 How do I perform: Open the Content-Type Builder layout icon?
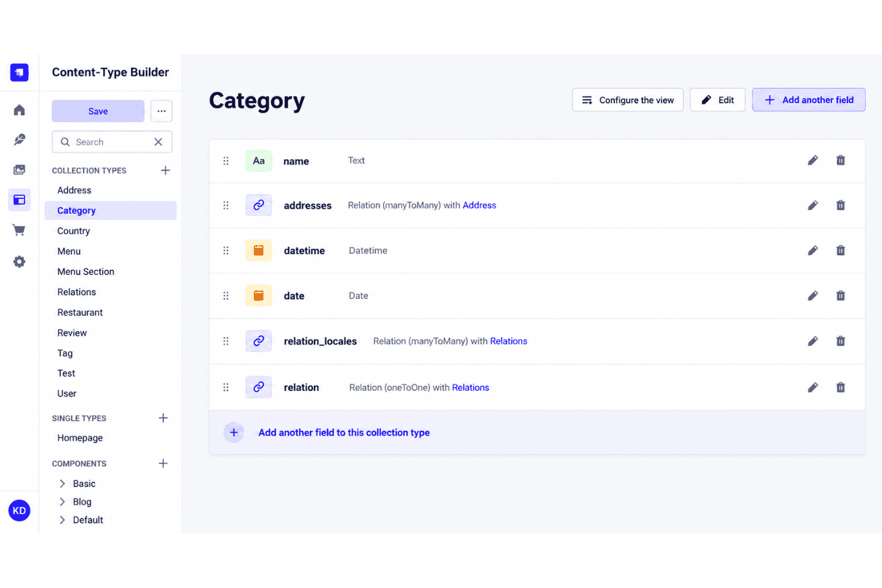point(19,200)
